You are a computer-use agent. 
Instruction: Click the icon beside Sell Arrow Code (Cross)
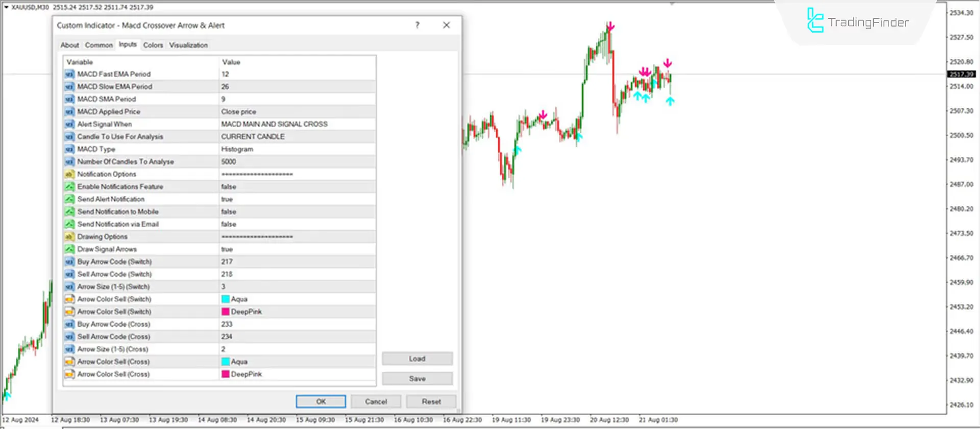(69, 337)
